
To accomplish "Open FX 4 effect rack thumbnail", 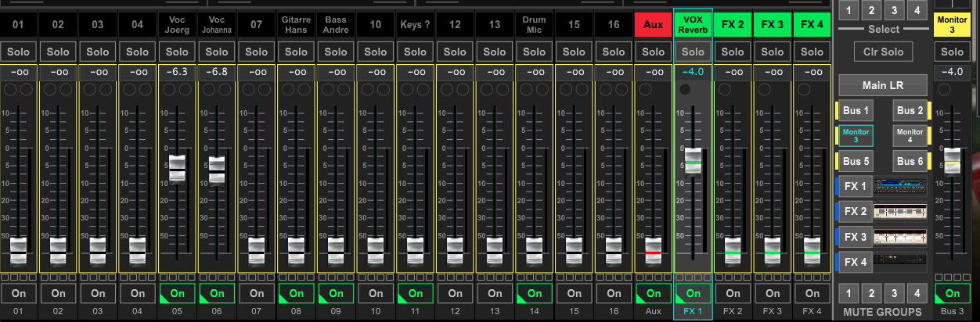I will (899, 262).
